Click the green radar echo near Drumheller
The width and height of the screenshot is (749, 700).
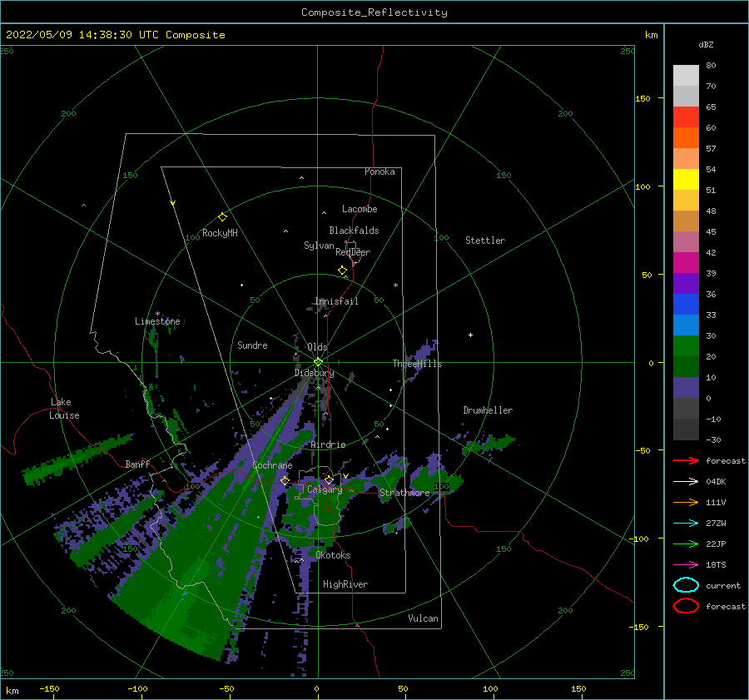pyautogui.click(x=489, y=444)
